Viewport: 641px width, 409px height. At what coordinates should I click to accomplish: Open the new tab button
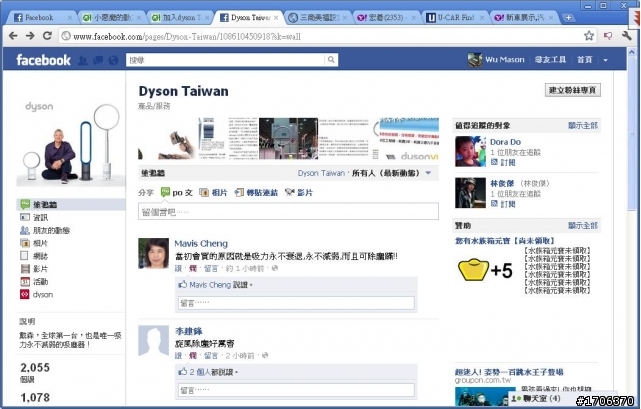pyautogui.click(x=568, y=18)
